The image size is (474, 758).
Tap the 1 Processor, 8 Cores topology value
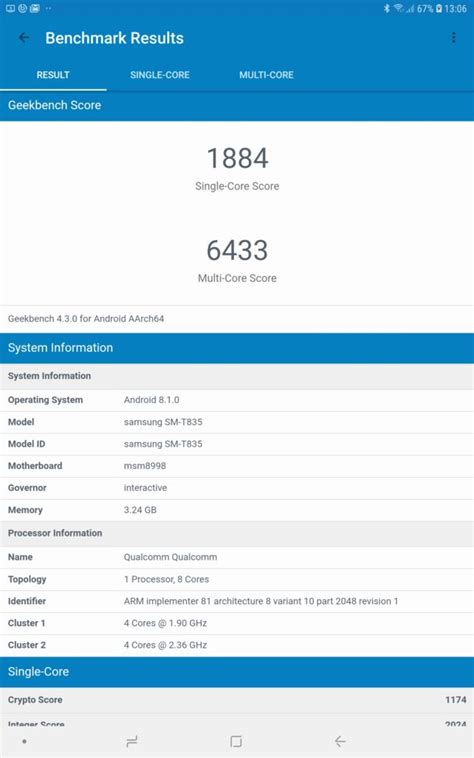point(167,579)
